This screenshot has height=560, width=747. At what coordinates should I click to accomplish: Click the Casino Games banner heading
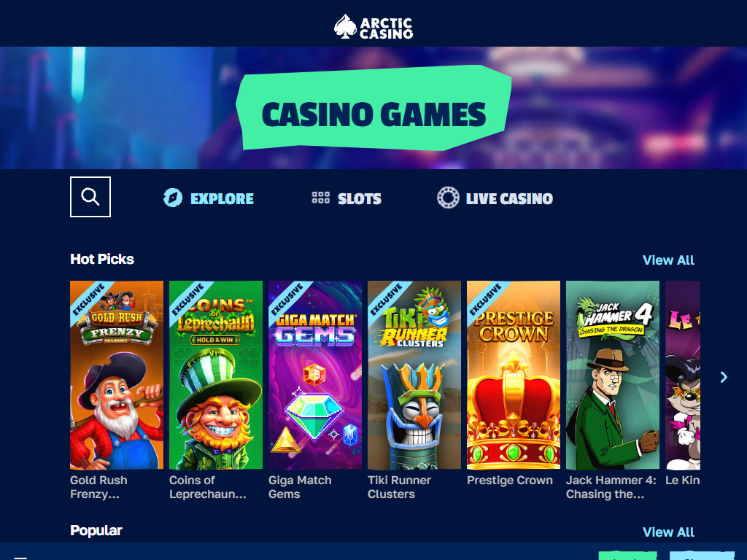[x=374, y=114]
